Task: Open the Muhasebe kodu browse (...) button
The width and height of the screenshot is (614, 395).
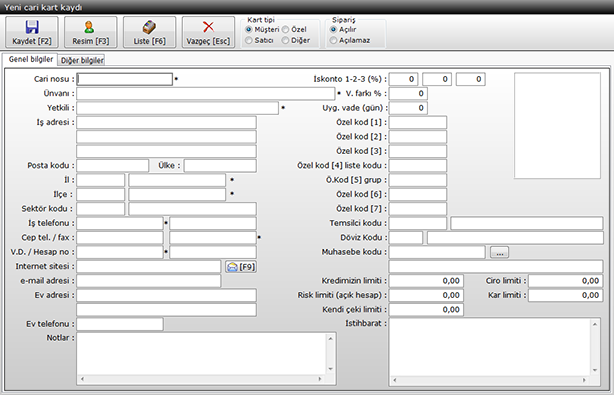Action: click(499, 253)
